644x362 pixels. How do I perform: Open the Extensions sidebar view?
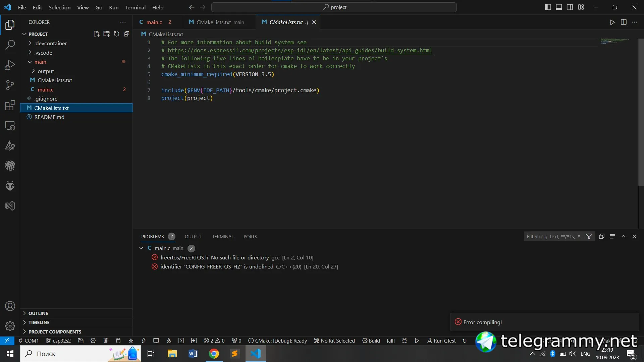(10, 105)
